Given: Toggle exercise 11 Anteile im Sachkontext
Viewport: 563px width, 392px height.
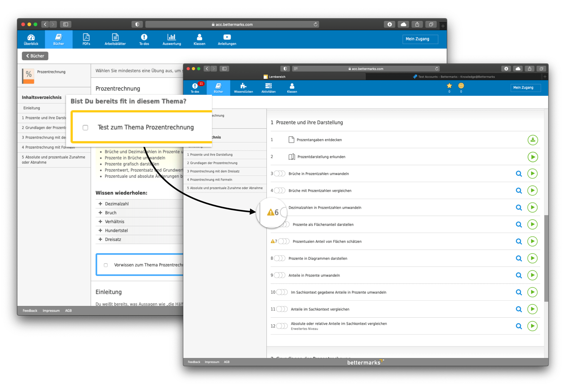Looking at the screenshot, I should [x=281, y=309].
